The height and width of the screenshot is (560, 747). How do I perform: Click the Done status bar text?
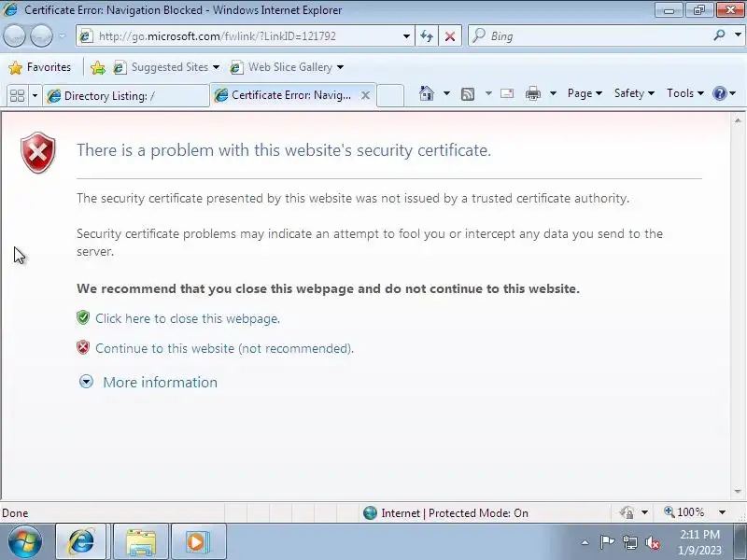pos(15,513)
